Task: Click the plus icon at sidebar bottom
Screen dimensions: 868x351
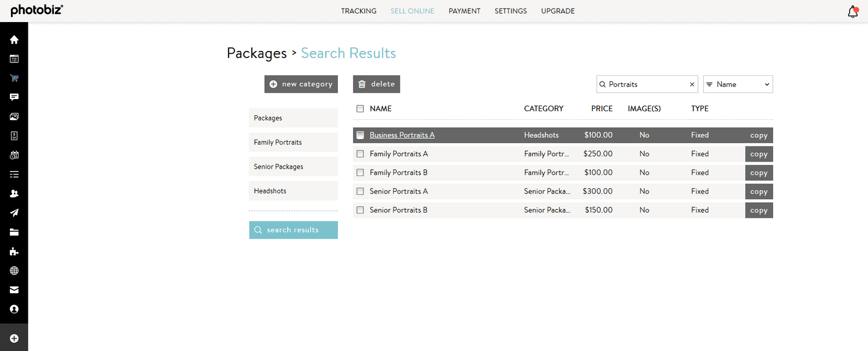Action: [x=14, y=337]
